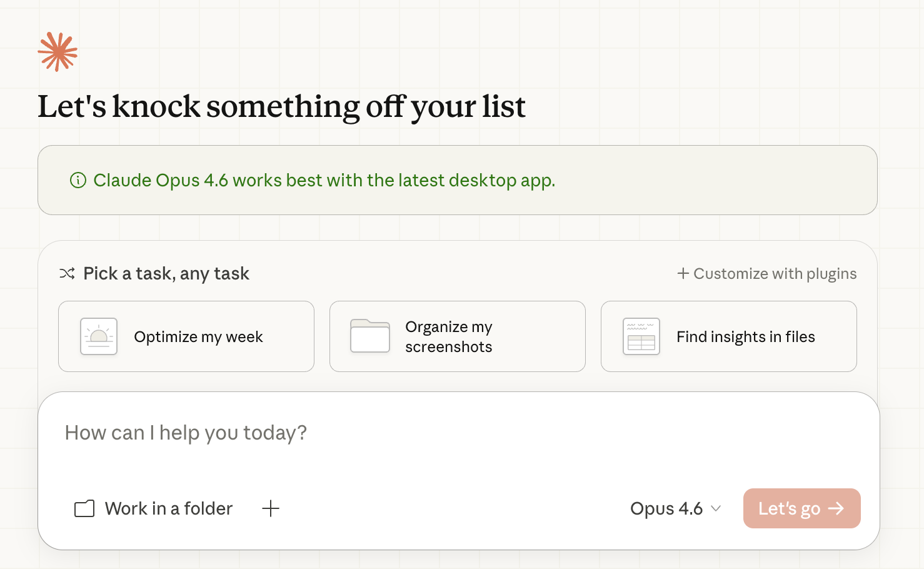Pick the Find insights in files task
924x569 pixels.
729,336
